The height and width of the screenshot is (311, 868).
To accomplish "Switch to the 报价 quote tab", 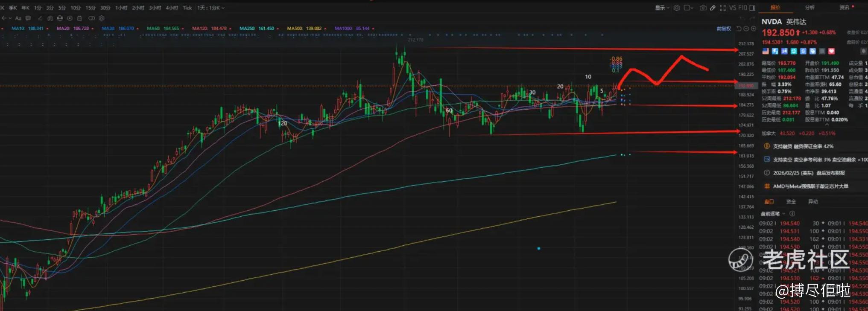I will pos(775,7).
